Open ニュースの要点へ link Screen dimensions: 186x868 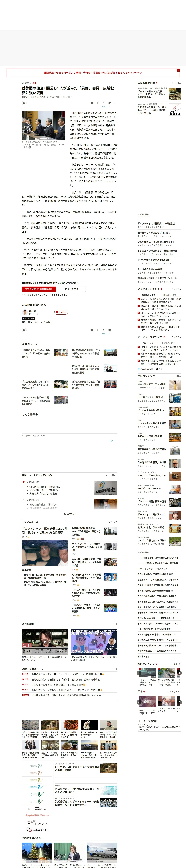110,475
